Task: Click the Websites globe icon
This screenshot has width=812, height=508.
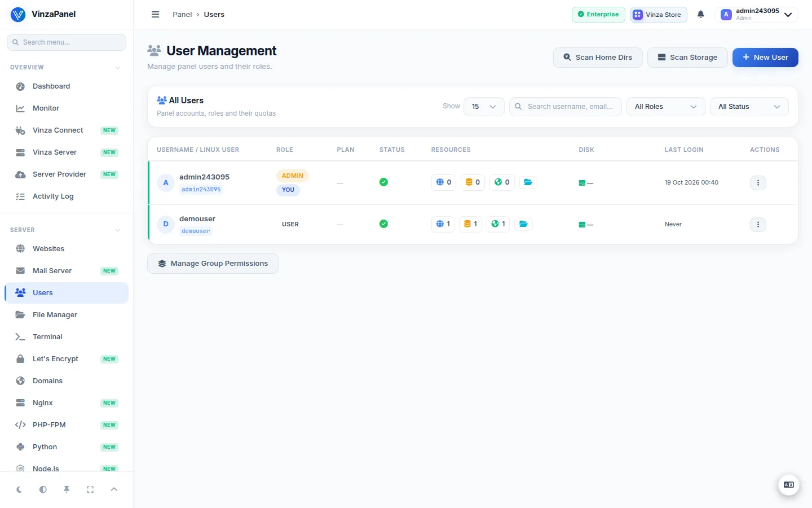Action: point(20,249)
